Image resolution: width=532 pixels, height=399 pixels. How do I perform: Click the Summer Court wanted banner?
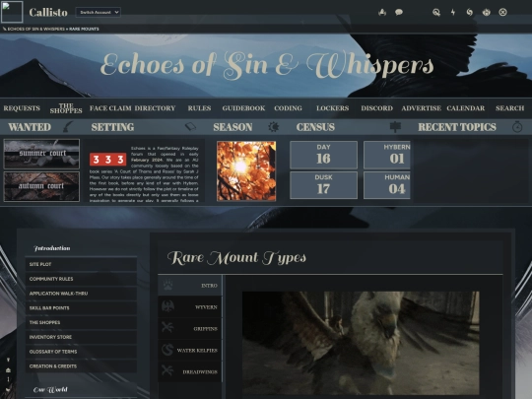point(41,154)
